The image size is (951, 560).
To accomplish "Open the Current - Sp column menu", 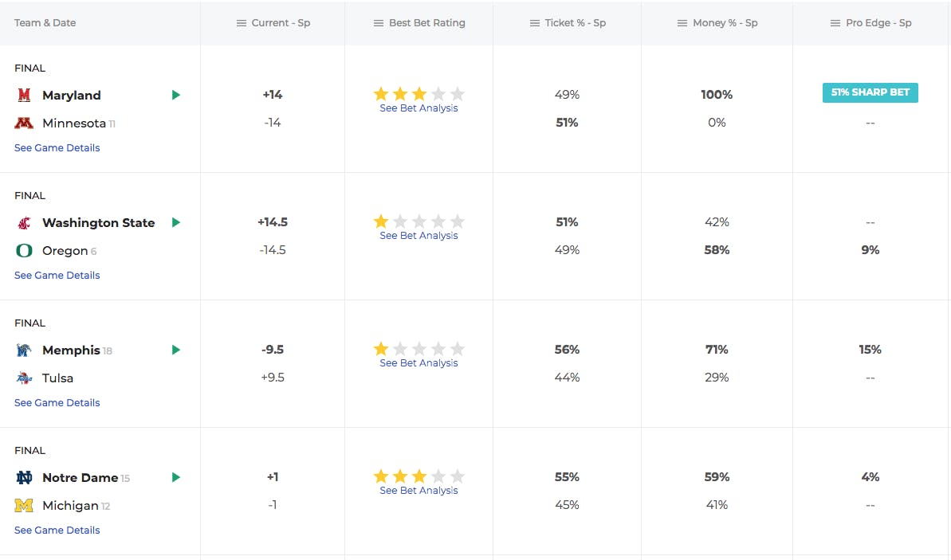I will [242, 23].
